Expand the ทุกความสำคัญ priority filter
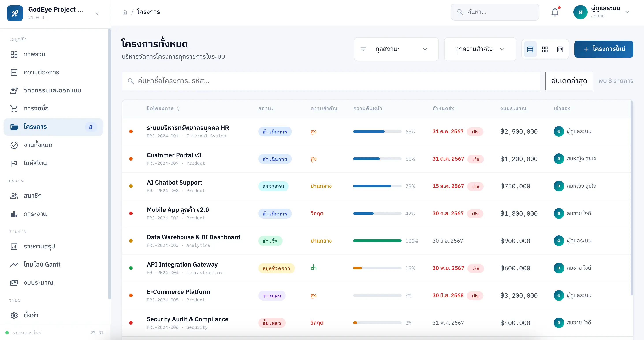Viewport: 644px width, 340px height. pyautogui.click(x=480, y=49)
